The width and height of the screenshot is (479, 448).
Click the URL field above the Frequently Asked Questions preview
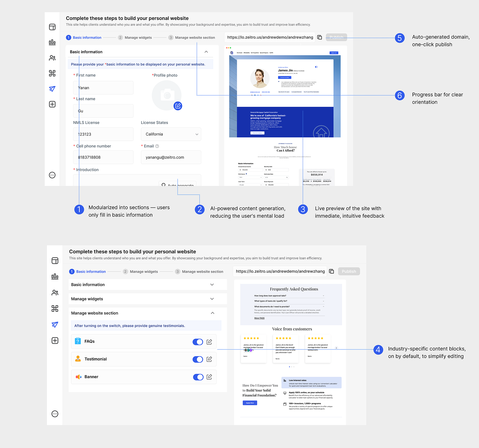coord(280,271)
